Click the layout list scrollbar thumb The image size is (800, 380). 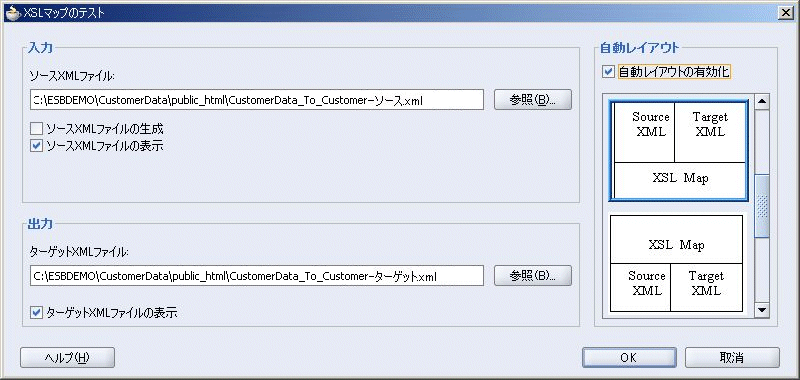[762, 206]
